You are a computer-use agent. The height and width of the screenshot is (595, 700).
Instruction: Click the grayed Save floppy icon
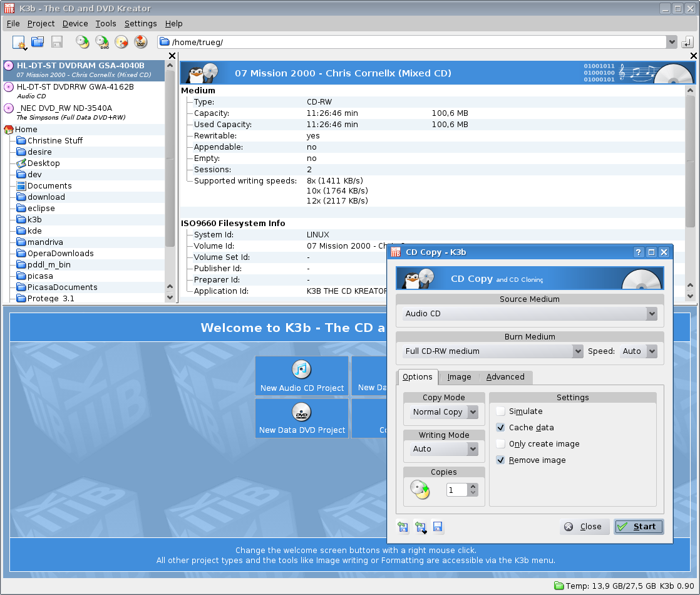click(x=57, y=42)
